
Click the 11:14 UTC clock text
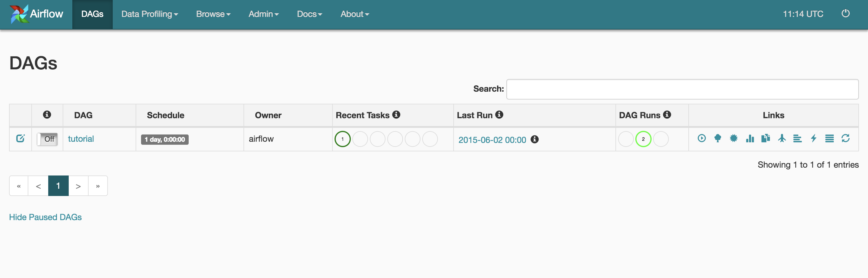[803, 14]
